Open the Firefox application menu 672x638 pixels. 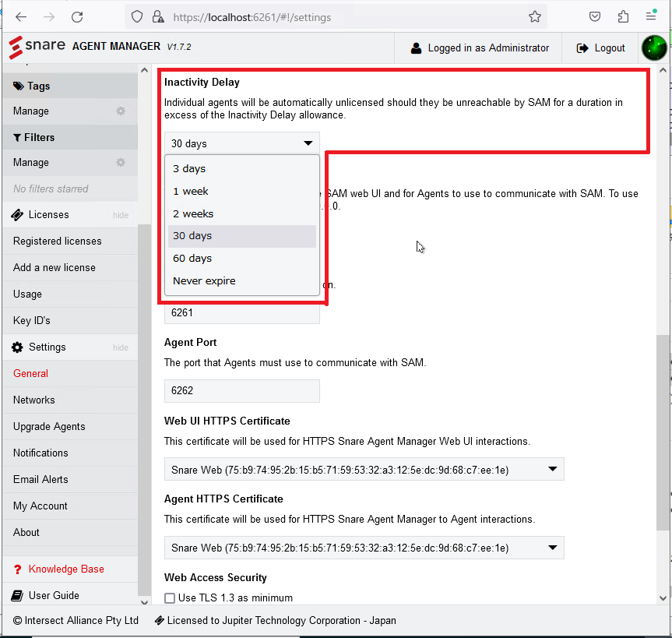click(651, 17)
